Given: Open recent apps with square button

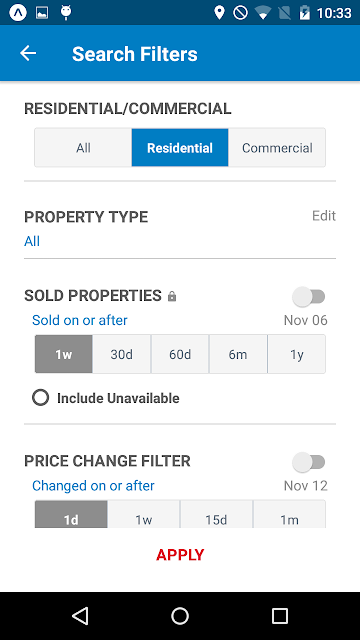Looking at the screenshot, I should pos(280,616).
